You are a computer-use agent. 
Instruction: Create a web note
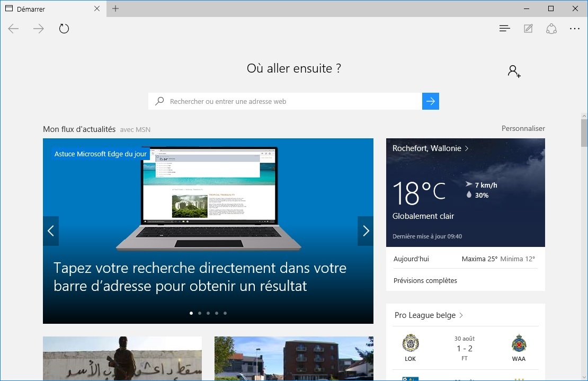pyautogui.click(x=528, y=29)
